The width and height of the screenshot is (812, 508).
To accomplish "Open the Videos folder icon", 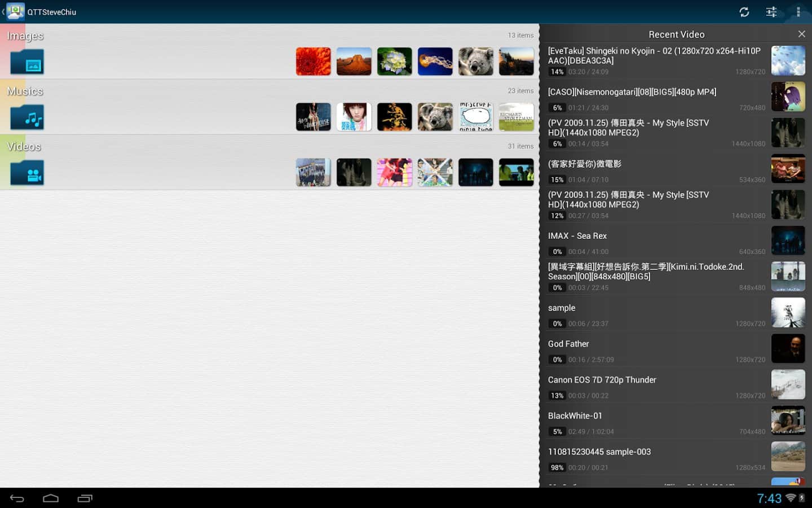I will pos(27,173).
